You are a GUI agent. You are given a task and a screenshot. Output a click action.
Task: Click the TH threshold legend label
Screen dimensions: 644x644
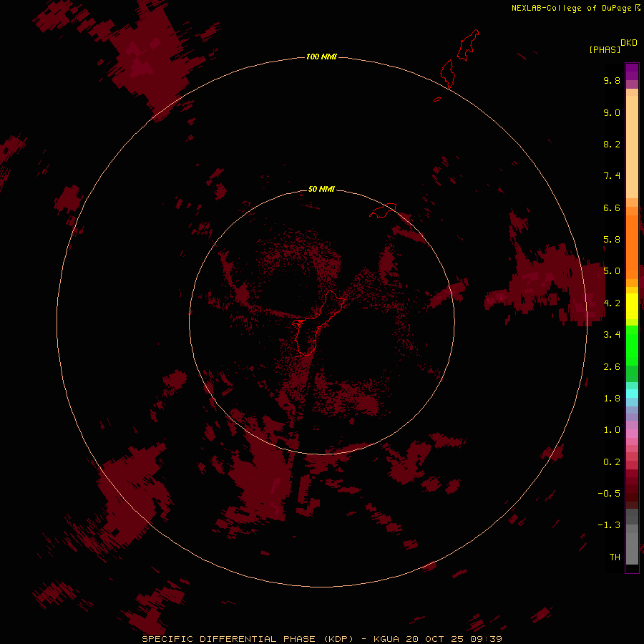coord(615,557)
